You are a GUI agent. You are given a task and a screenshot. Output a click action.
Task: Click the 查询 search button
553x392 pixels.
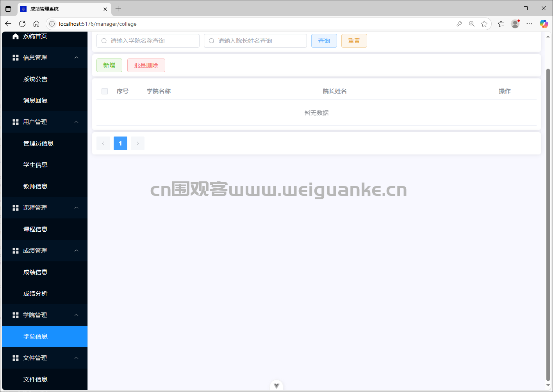[324, 41]
